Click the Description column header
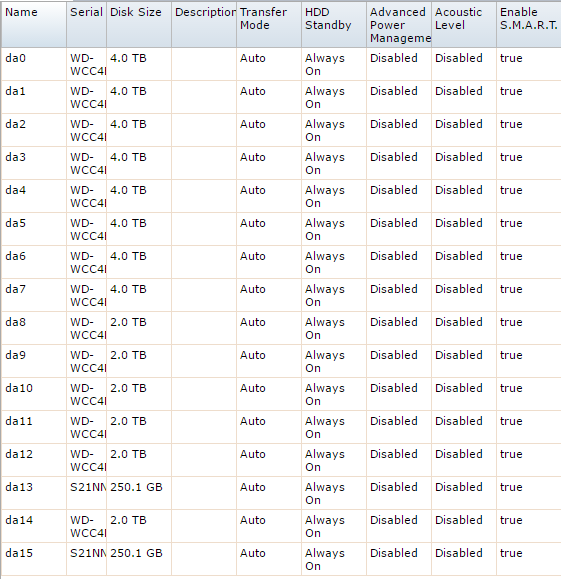This screenshot has height=579, width=561. click(204, 25)
